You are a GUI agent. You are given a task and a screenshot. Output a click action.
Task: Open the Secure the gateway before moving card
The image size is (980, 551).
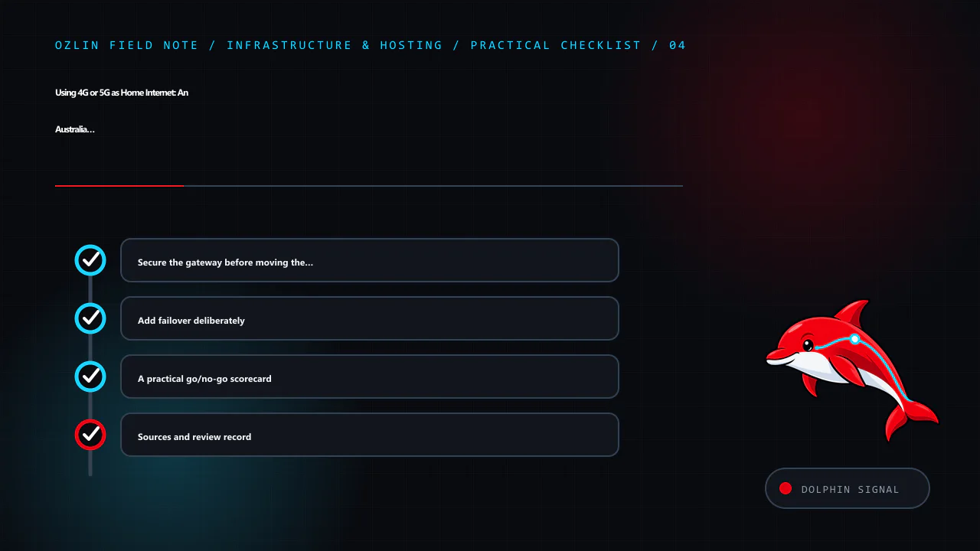tap(370, 260)
